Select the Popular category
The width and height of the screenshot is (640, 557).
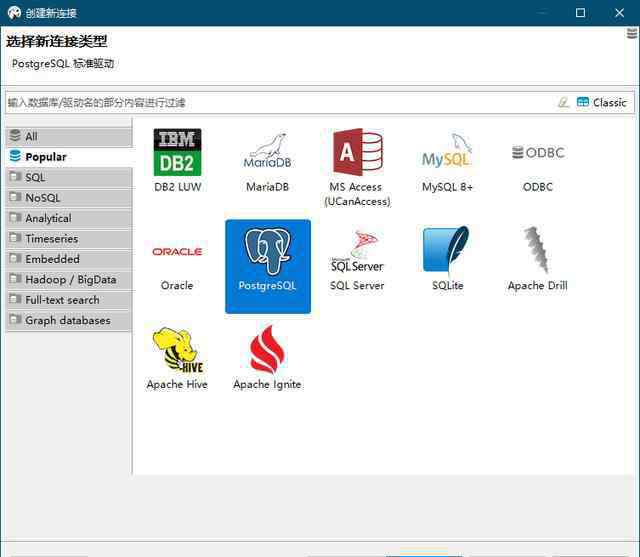[69, 157]
